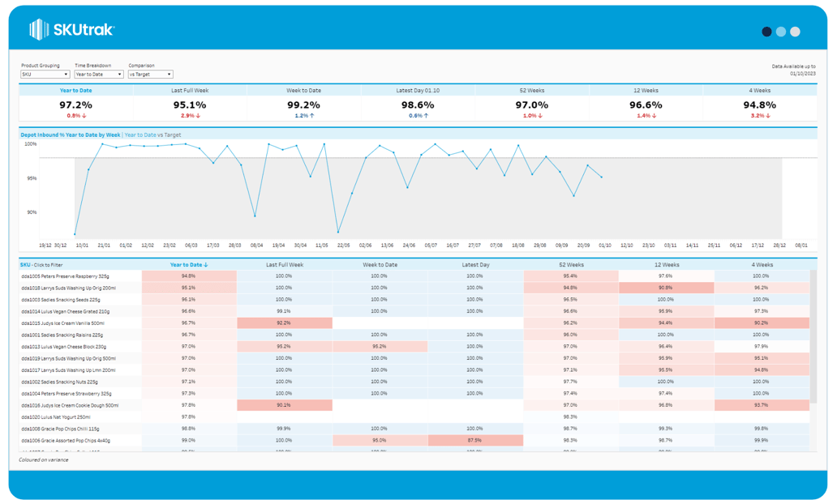Click the dark navy dot in header

coord(766,32)
